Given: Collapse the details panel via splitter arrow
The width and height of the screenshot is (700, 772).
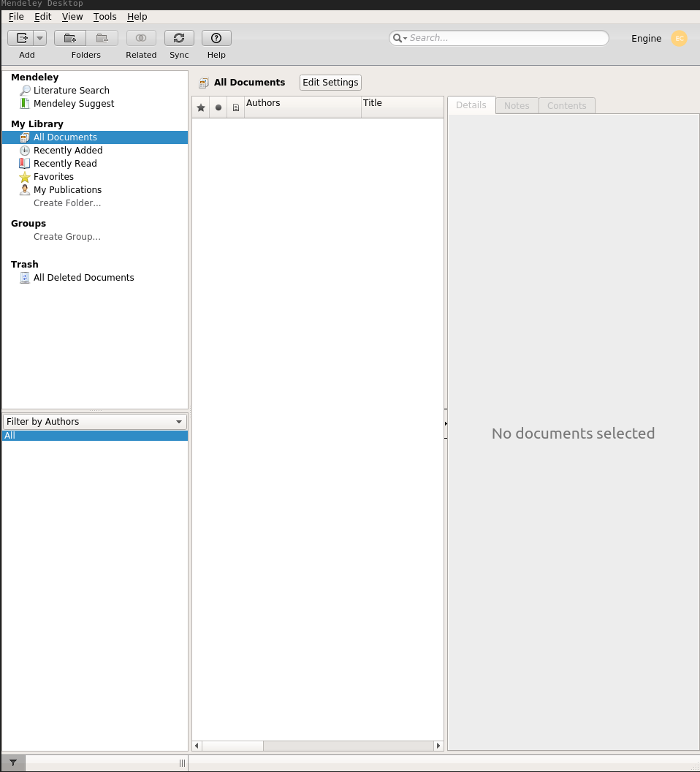Looking at the screenshot, I should pos(446,423).
